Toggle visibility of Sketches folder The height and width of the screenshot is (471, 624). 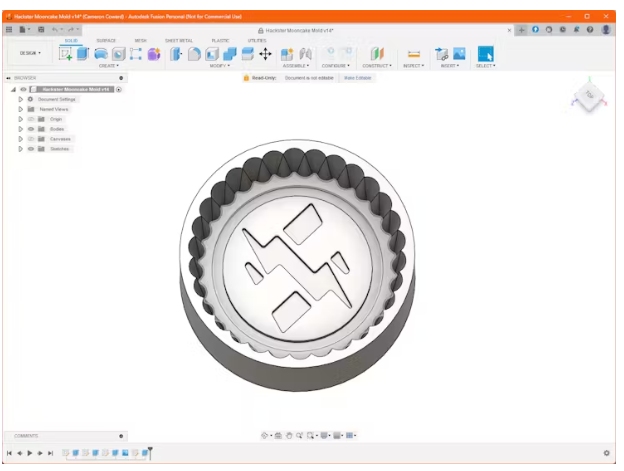(31, 149)
